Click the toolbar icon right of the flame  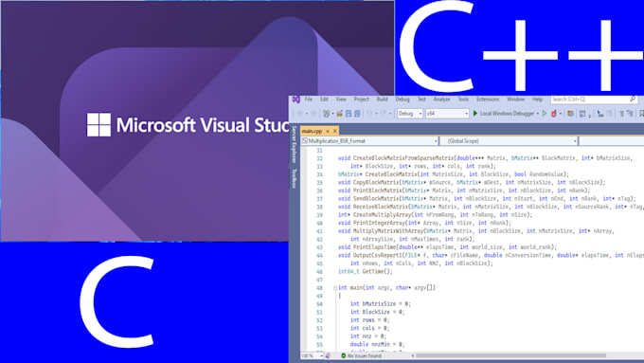(x=570, y=114)
